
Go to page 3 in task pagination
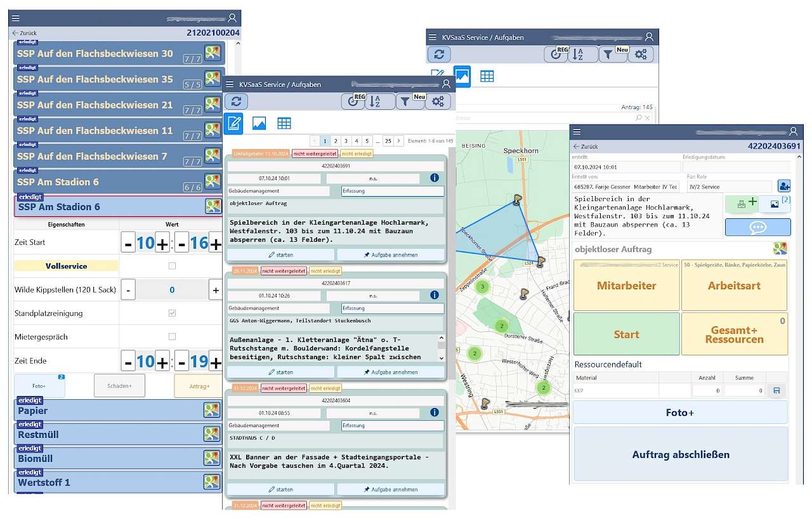[346, 141]
